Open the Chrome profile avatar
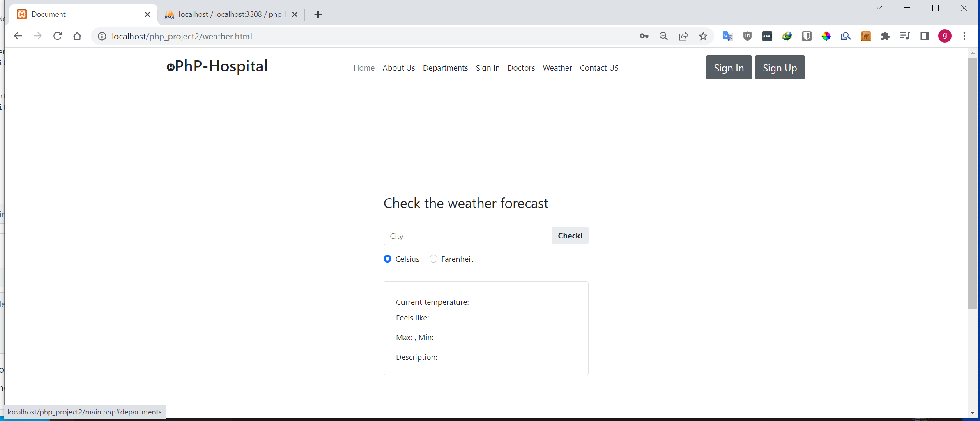 [x=945, y=36]
